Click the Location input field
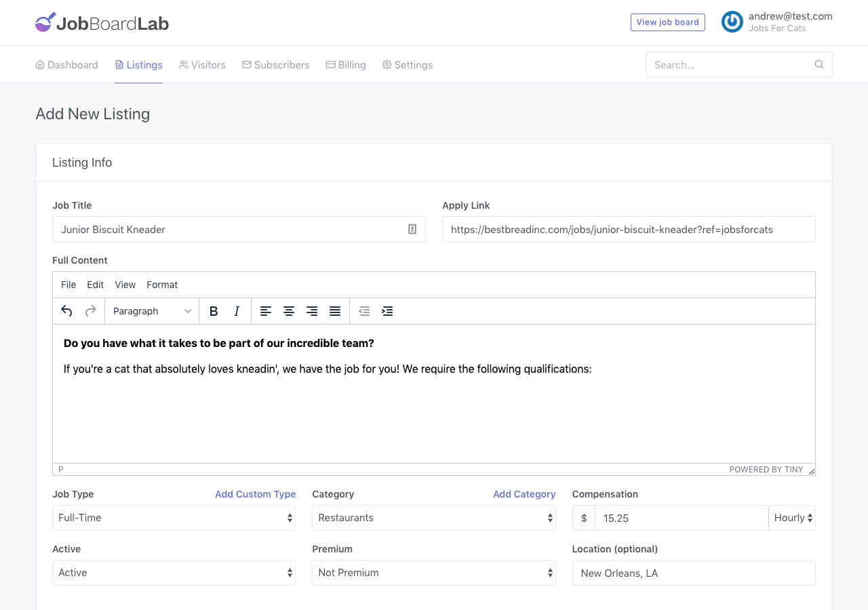The height and width of the screenshot is (610, 868). pos(693,573)
